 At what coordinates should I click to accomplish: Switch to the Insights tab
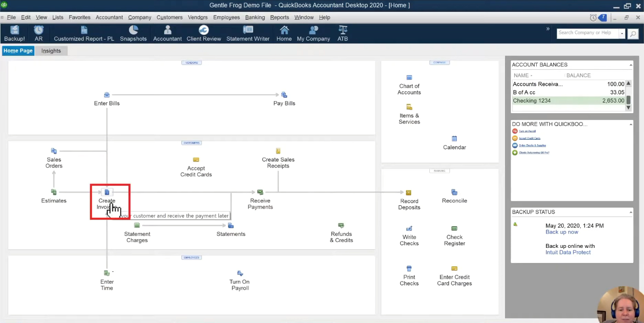coord(51,51)
